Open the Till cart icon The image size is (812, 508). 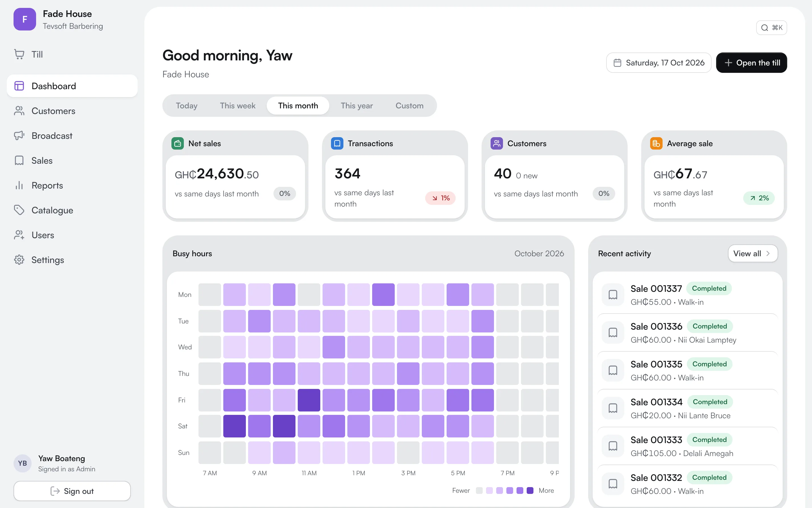pos(19,54)
